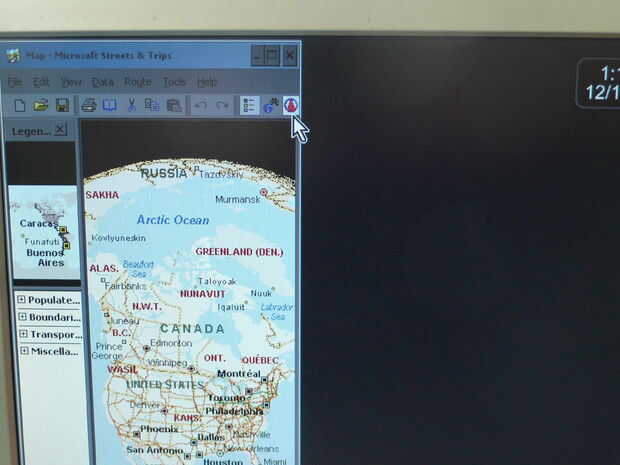Close the Legend pane
The image size is (620, 465).
point(60,129)
